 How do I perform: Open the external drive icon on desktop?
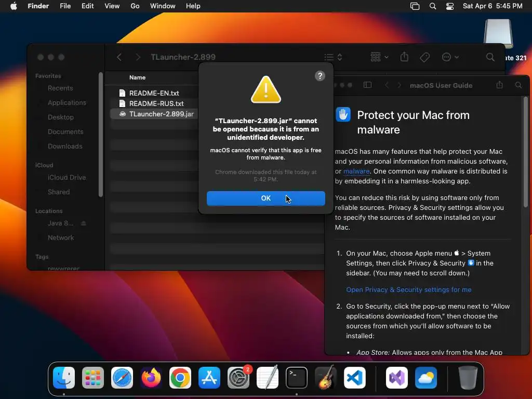pyautogui.click(x=498, y=34)
